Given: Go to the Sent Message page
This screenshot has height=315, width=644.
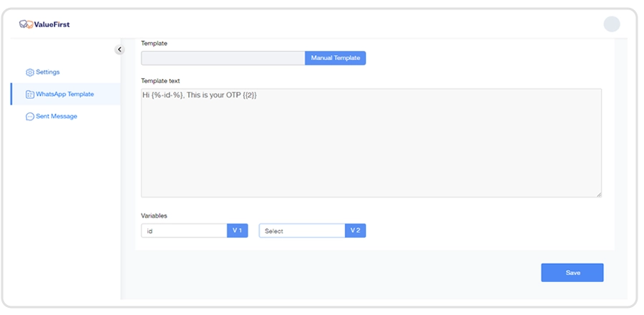Looking at the screenshot, I should pyautogui.click(x=57, y=117).
